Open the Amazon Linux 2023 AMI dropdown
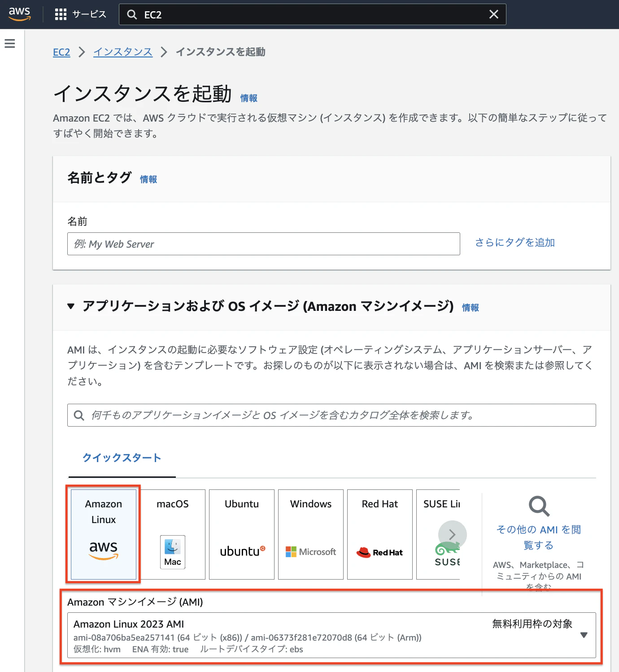The width and height of the screenshot is (619, 672). [331, 636]
